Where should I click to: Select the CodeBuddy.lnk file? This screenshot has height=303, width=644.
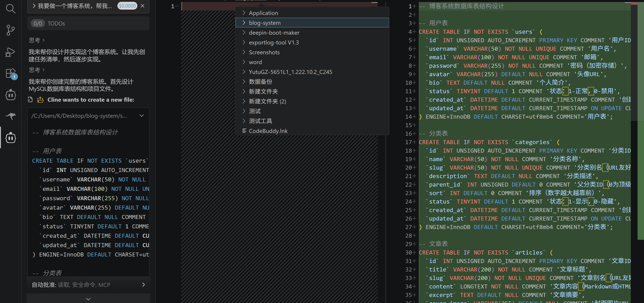click(x=312, y=131)
